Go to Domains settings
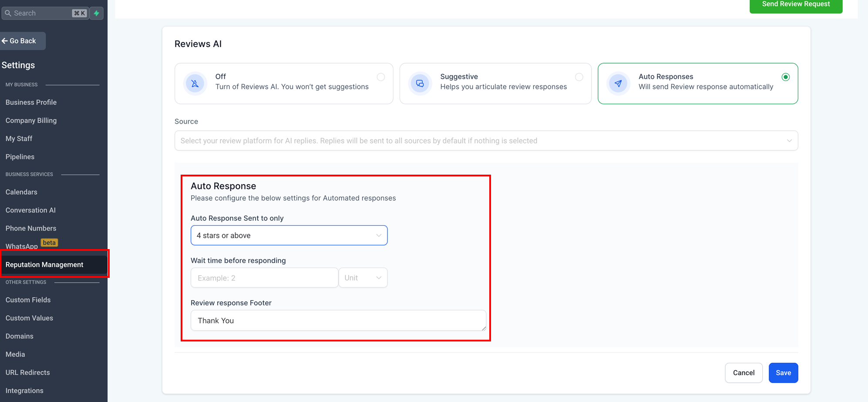This screenshot has width=868, height=402. click(x=19, y=336)
